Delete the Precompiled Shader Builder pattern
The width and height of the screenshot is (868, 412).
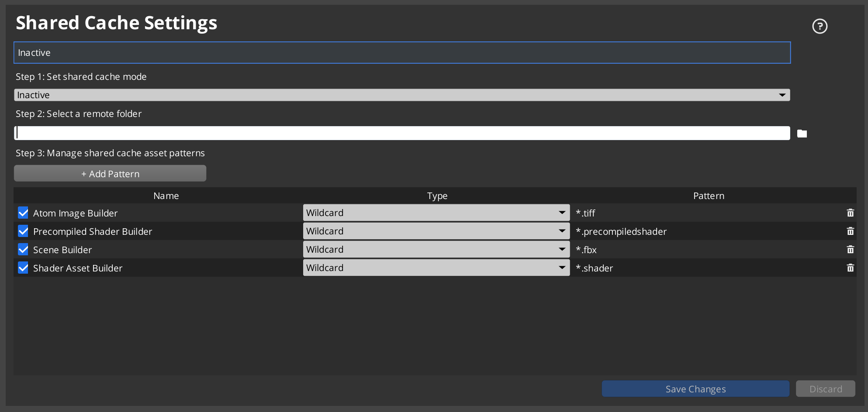[x=851, y=231]
